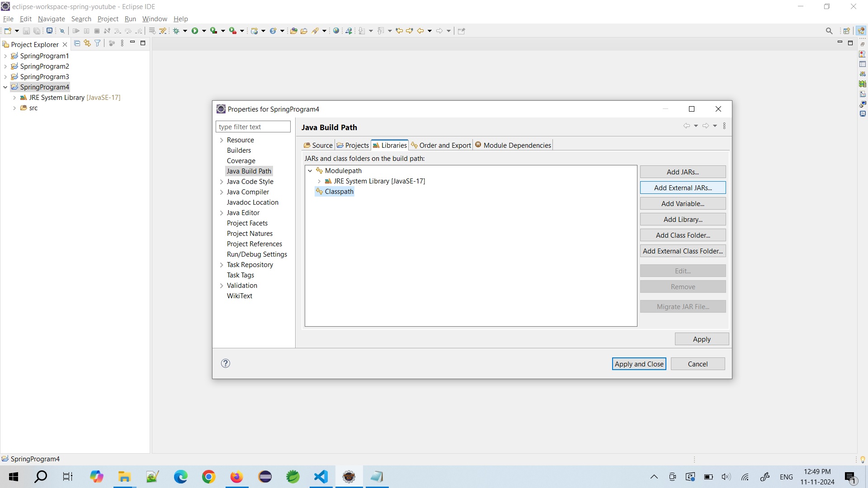This screenshot has height=488, width=868.
Task: Expand the src folder in SpringProgram4
Action: pyautogui.click(x=14, y=108)
